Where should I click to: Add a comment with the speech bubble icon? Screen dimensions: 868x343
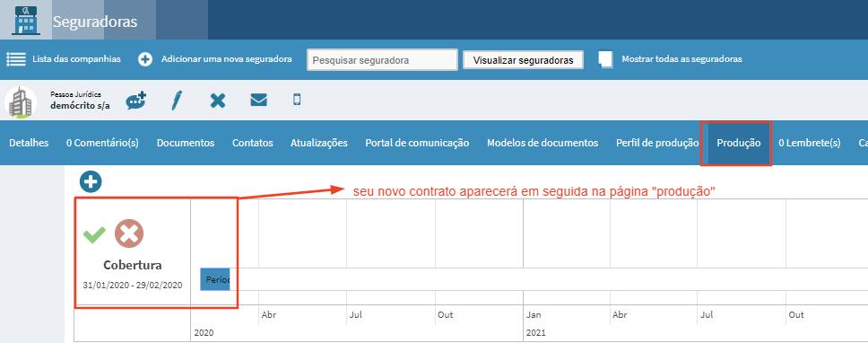coord(135,101)
